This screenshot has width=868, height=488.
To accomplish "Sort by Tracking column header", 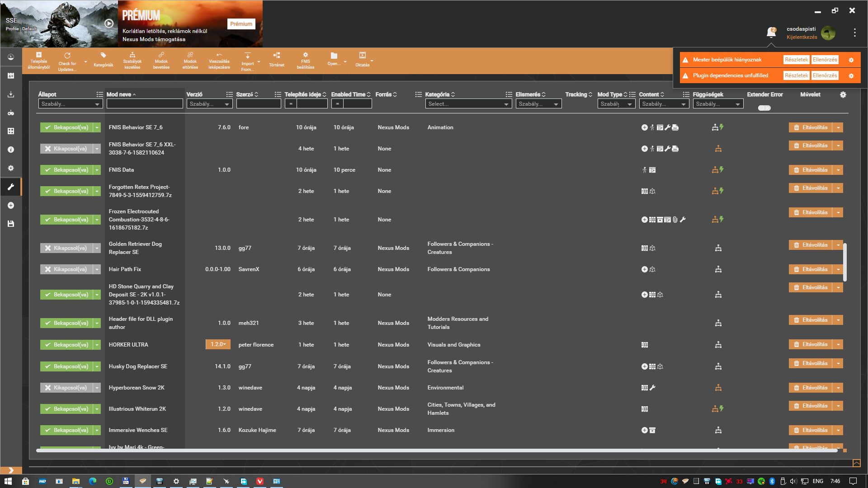I will coord(579,94).
